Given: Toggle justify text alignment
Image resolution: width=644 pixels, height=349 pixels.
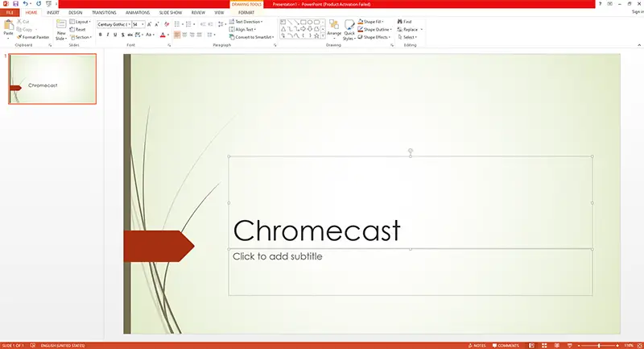Looking at the screenshot, I should [x=199, y=35].
